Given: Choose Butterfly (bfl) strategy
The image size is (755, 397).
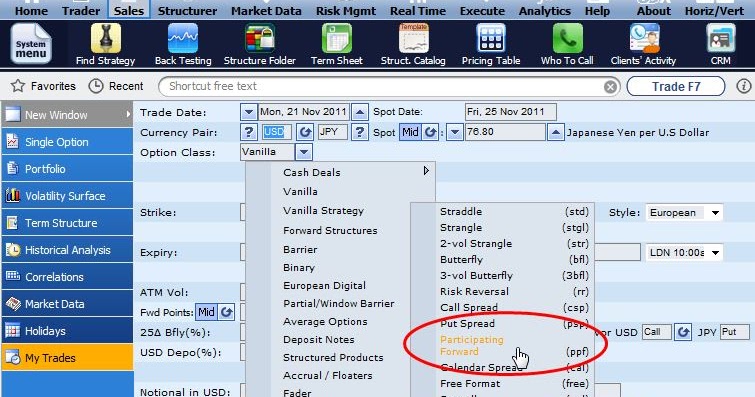Looking at the screenshot, I should pyautogui.click(x=514, y=260).
